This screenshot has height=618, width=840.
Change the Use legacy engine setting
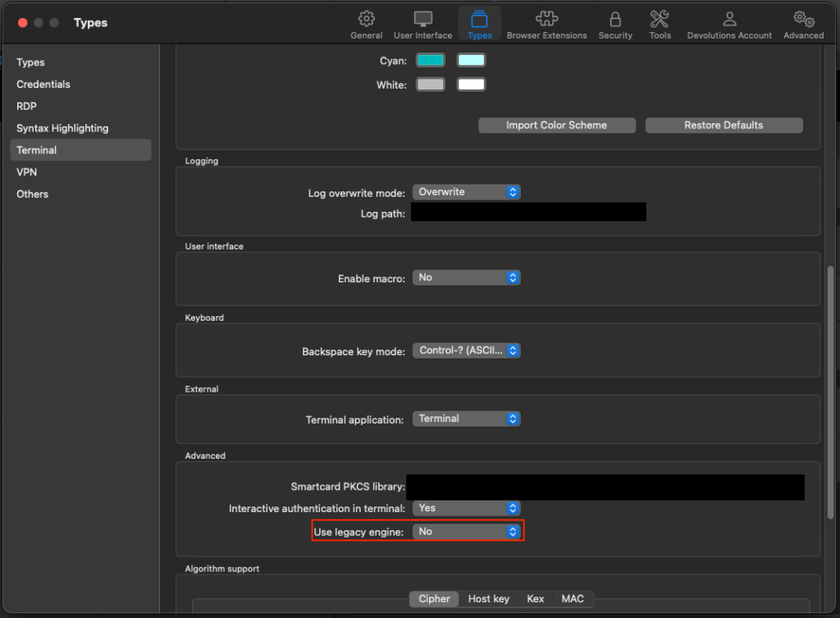click(466, 532)
